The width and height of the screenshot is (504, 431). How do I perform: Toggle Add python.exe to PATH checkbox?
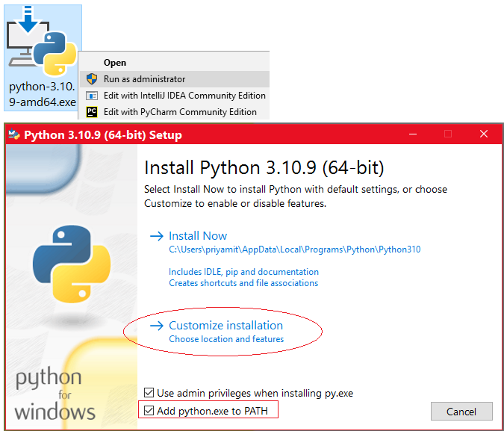[149, 410]
